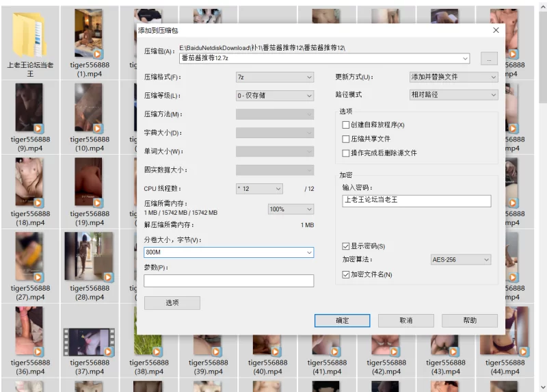The image size is (547, 392).
Task: Open the 压缩格式 7z dropdown
Action: tap(275, 77)
